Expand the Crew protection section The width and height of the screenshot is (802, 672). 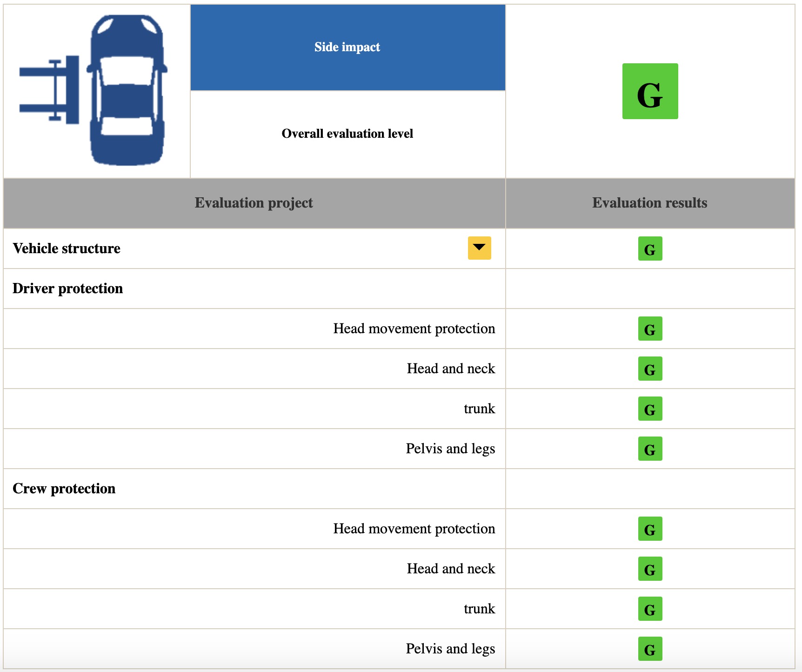65,489
